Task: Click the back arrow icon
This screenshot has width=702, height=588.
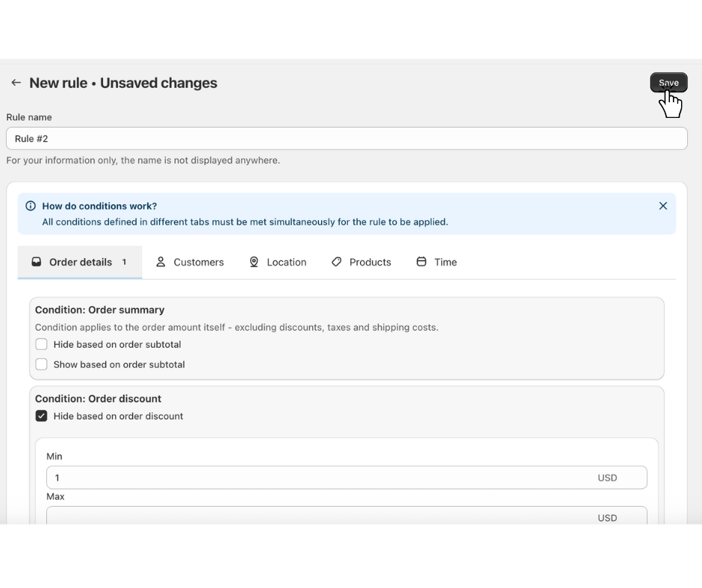Action: point(16,83)
